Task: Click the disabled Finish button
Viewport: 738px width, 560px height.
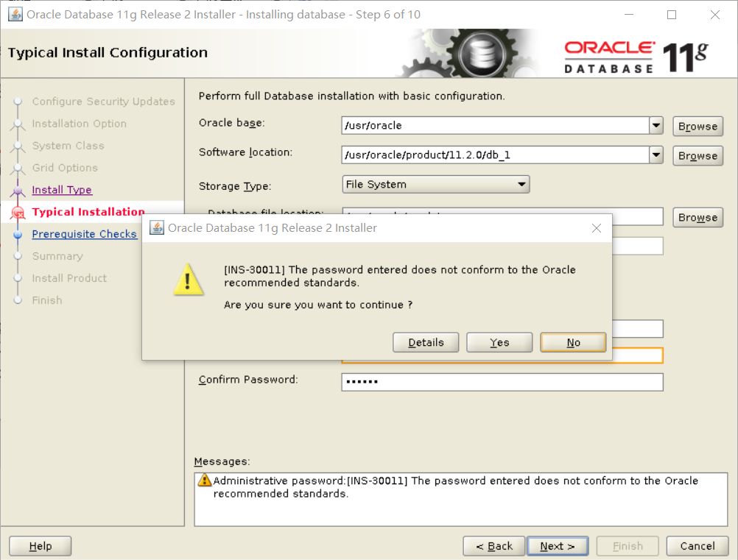Action: pyautogui.click(x=628, y=546)
